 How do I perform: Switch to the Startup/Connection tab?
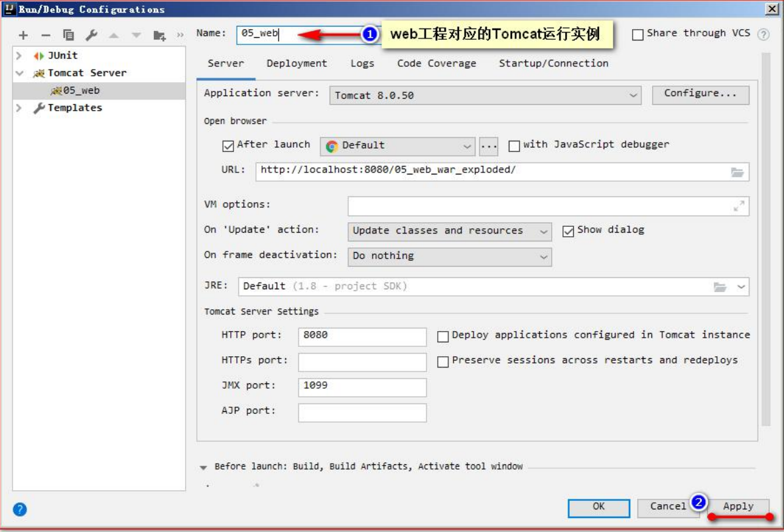click(553, 64)
